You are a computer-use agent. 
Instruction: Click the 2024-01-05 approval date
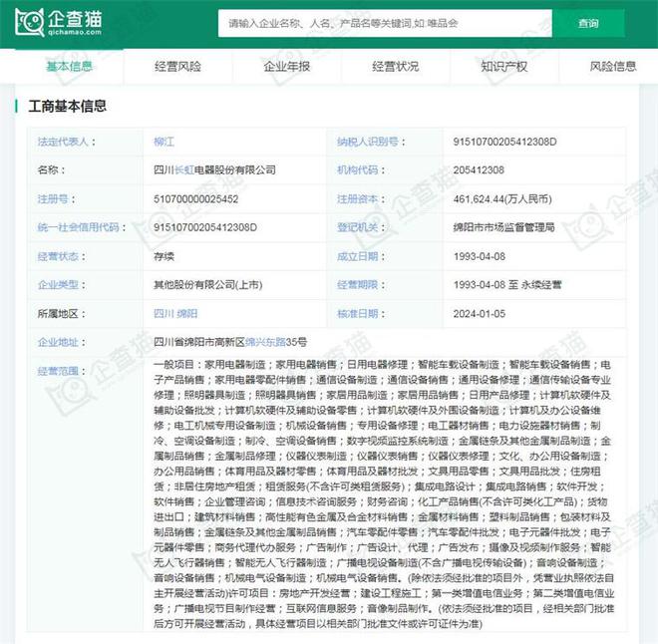[x=480, y=313]
